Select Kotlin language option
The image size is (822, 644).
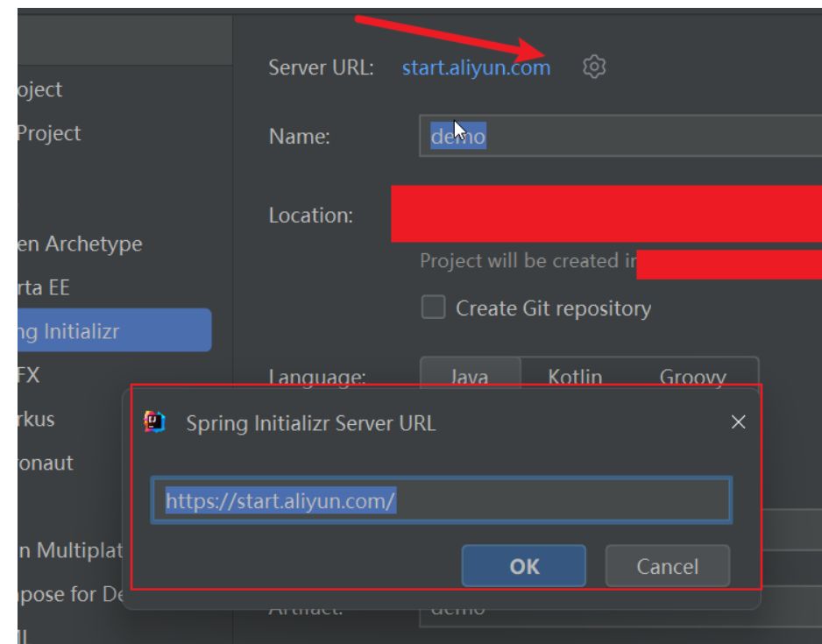(575, 376)
